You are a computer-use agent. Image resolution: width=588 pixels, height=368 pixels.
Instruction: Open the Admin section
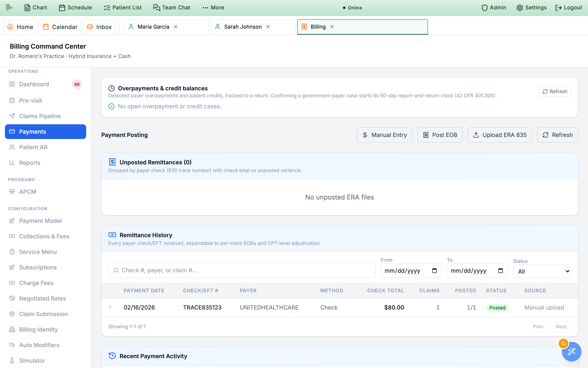[x=494, y=8]
